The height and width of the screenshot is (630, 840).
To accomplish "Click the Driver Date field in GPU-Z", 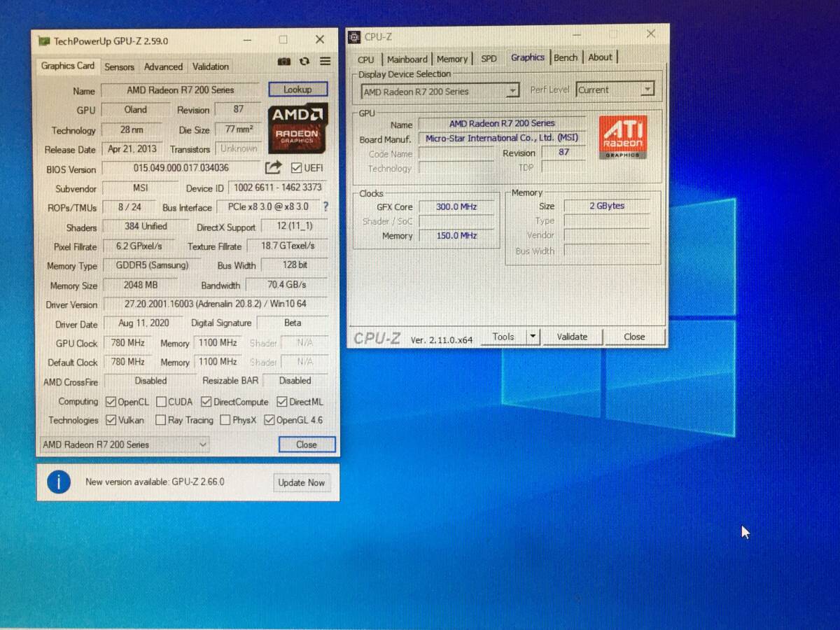I will [x=143, y=323].
